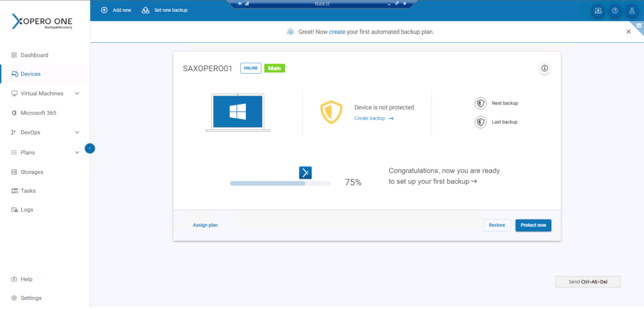
Task: Click the device info icon on SAXOPERO01 card
Action: [x=545, y=69]
